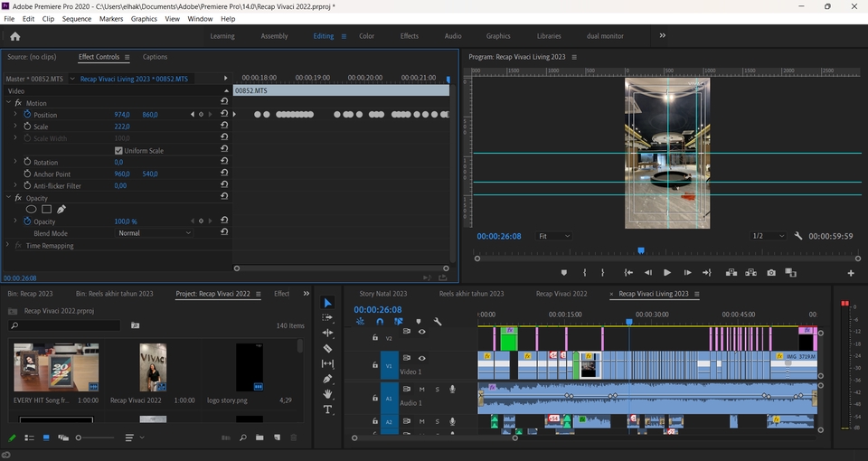Select the Slip tool
This screenshot has width=868, height=461.
tap(327, 363)
